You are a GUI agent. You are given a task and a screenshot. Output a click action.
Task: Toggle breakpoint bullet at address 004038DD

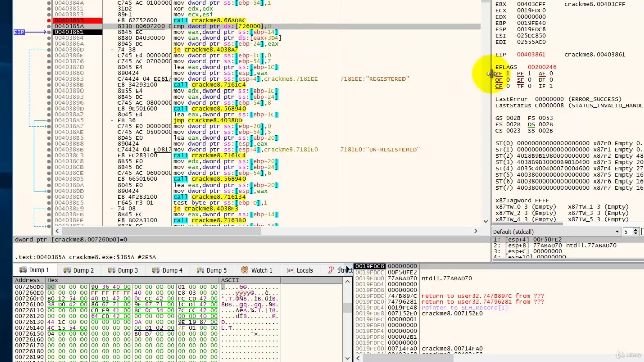pyautogui.click(x=49, y=191)
